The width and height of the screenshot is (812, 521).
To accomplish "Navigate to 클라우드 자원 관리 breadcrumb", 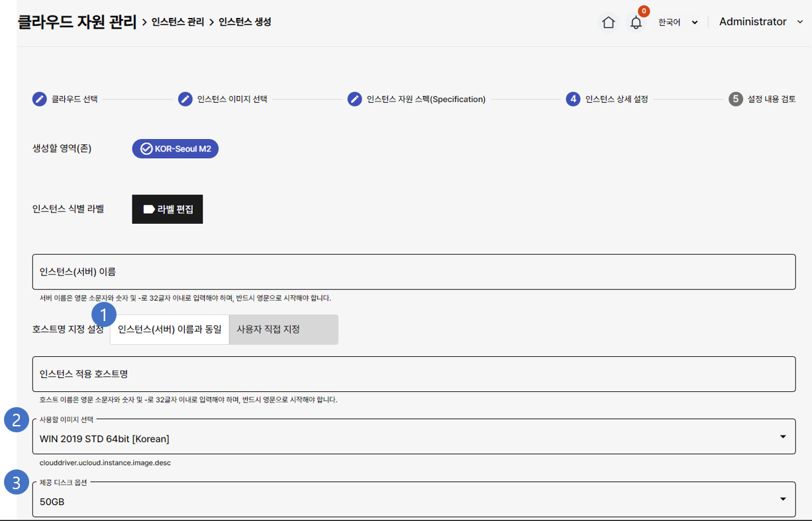I will click(77, 23).
